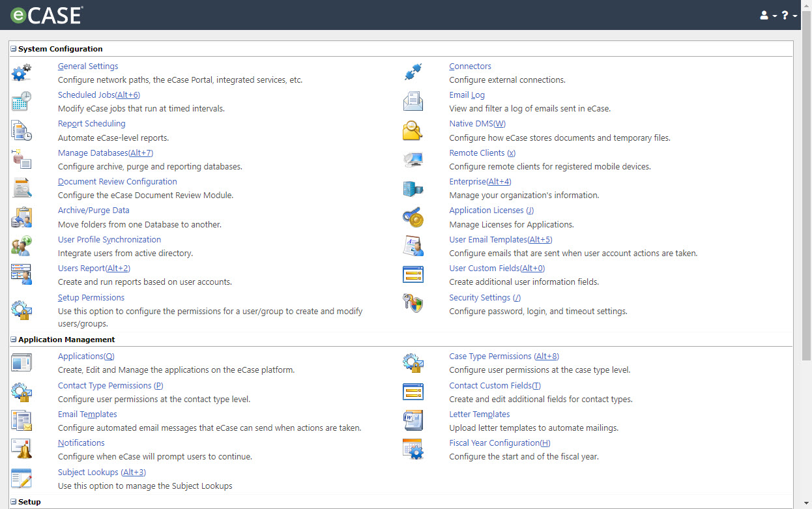812x509 pixels.
Task: Open the Security Settings link
Action: click(x=485, y=298)
